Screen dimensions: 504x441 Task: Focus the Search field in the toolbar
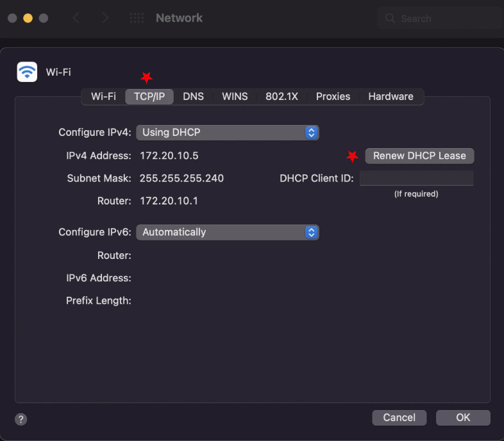[442, 19]
